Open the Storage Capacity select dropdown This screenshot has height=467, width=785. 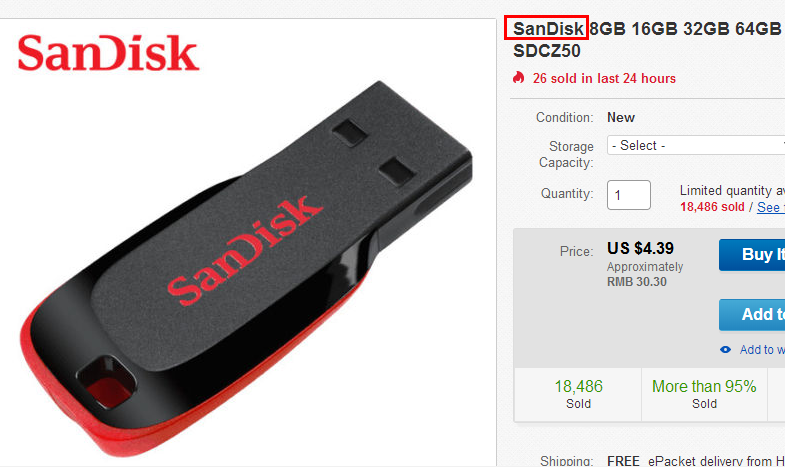[x=696, y=145]
